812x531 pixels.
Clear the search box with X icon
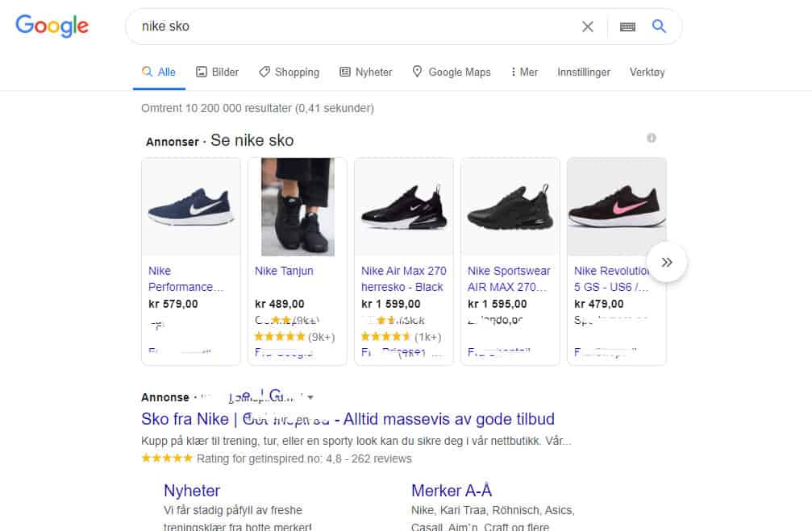[x=588, y=27]
